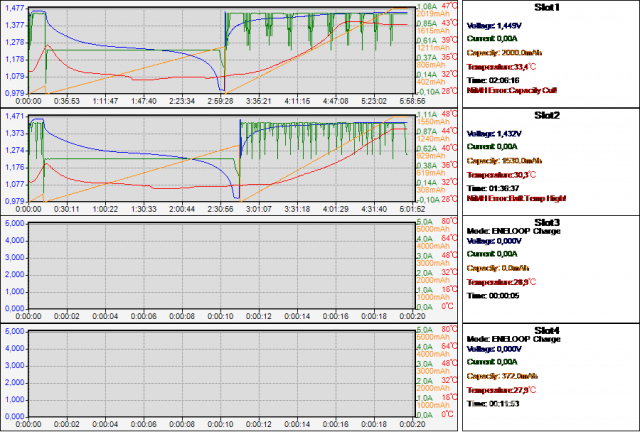The height and width of the screenshot is (432, 640).
Task: Click the Slot1 heading
Action: click(547, 7)
